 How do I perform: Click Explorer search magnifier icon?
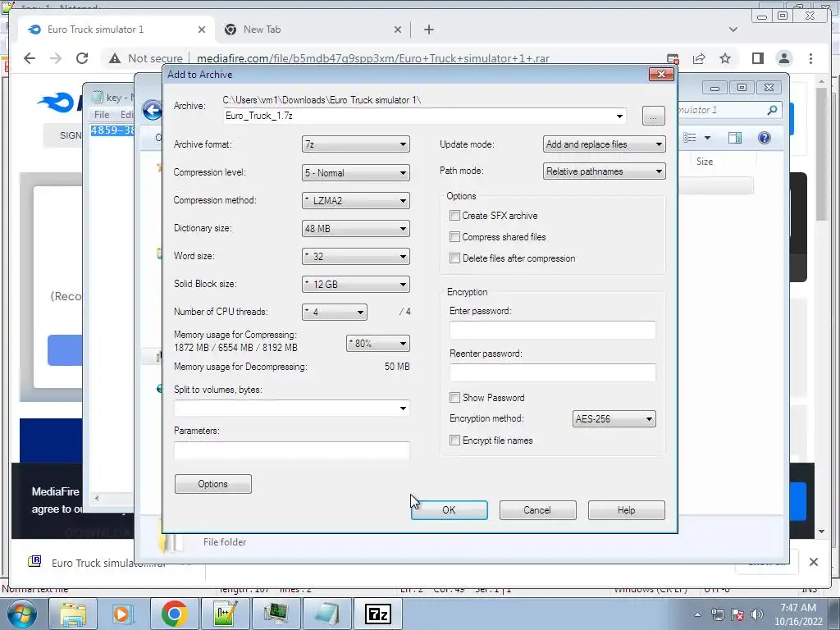pos(772,110)
